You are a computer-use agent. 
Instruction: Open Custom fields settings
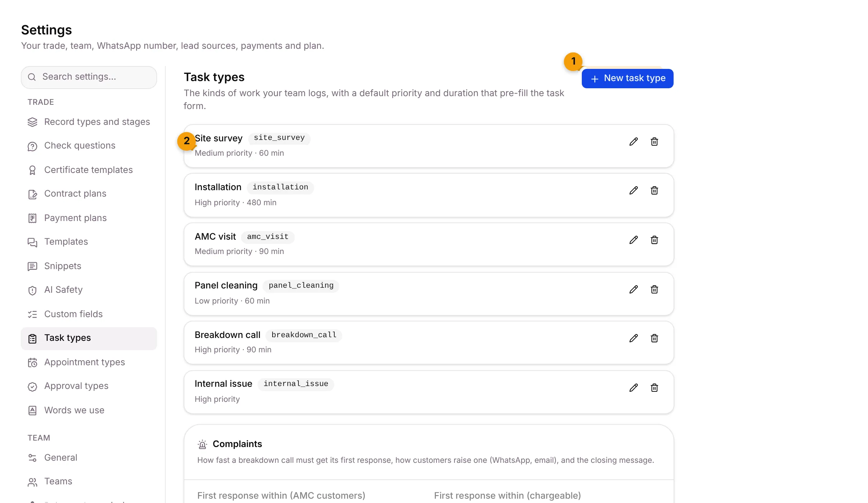pos(89,314)
